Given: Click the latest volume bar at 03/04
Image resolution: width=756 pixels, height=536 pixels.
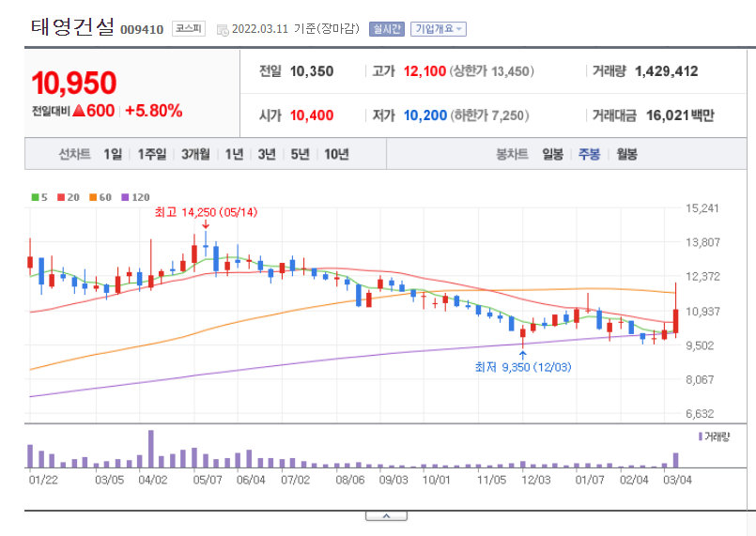Looking at the screenshot, I should (675, 460).
